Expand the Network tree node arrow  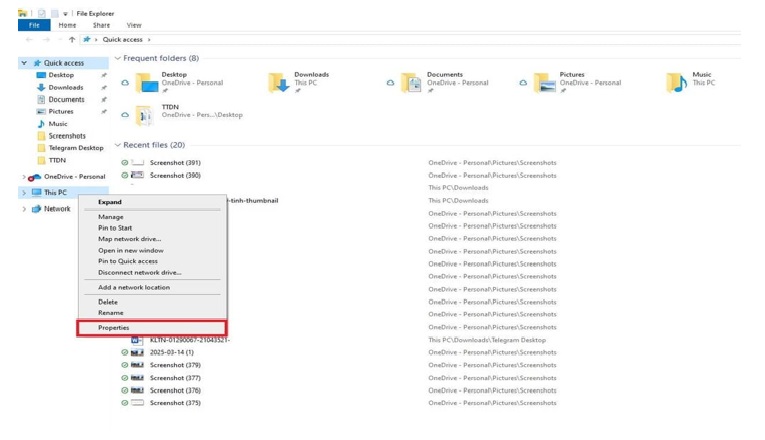[24, 209]
